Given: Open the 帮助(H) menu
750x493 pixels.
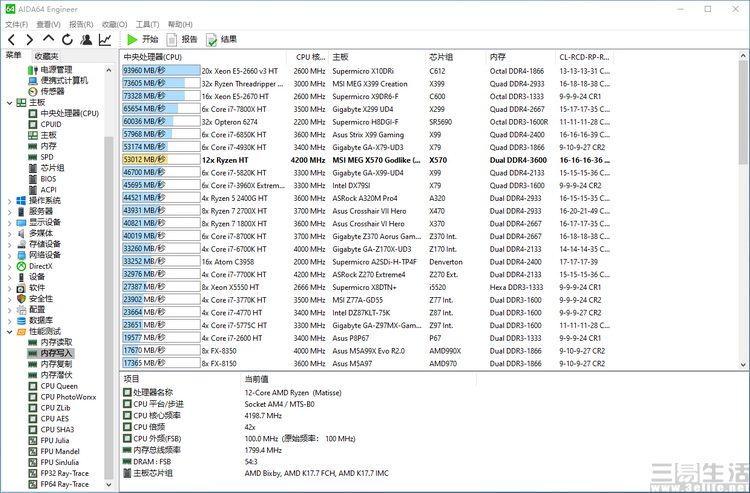Looking at the screenshot, I should coord(180,24).
